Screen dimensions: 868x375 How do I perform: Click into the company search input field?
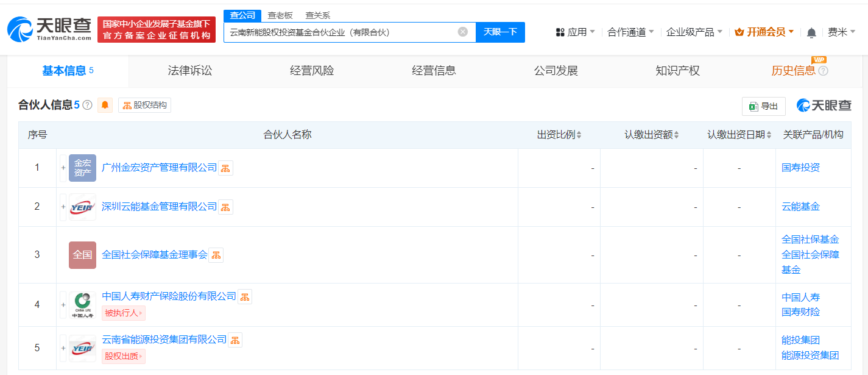click(341, 32)
